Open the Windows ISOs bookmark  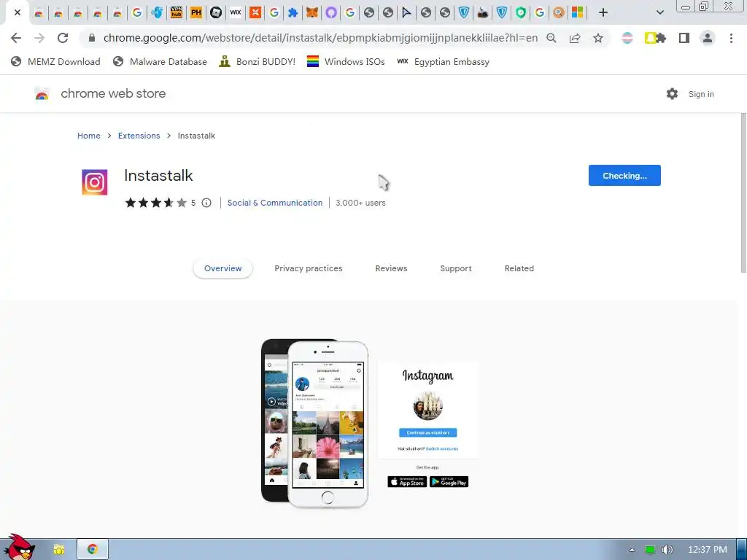point(346,61)
